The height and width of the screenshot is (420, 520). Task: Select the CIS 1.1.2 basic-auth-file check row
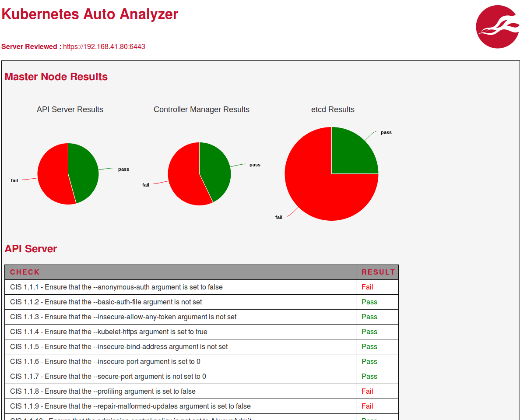202,302
